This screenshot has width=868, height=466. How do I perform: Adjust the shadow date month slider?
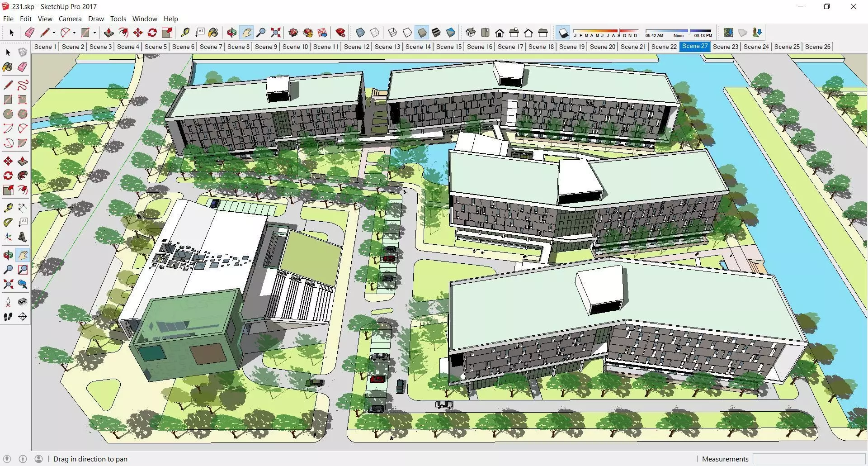[x=606, y=33]
